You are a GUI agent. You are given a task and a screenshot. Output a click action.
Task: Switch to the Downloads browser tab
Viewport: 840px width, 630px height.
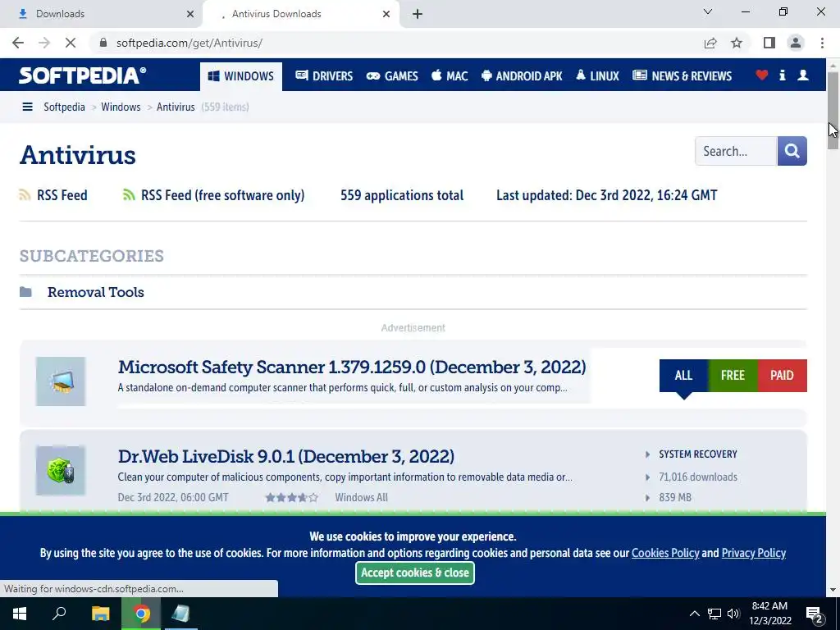(102, 14)
